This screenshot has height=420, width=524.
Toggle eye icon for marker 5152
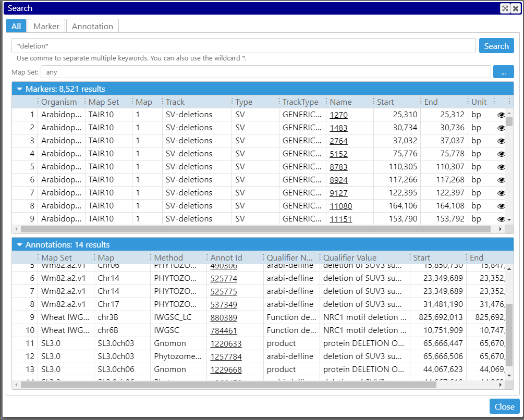click(x=501, y=154)
